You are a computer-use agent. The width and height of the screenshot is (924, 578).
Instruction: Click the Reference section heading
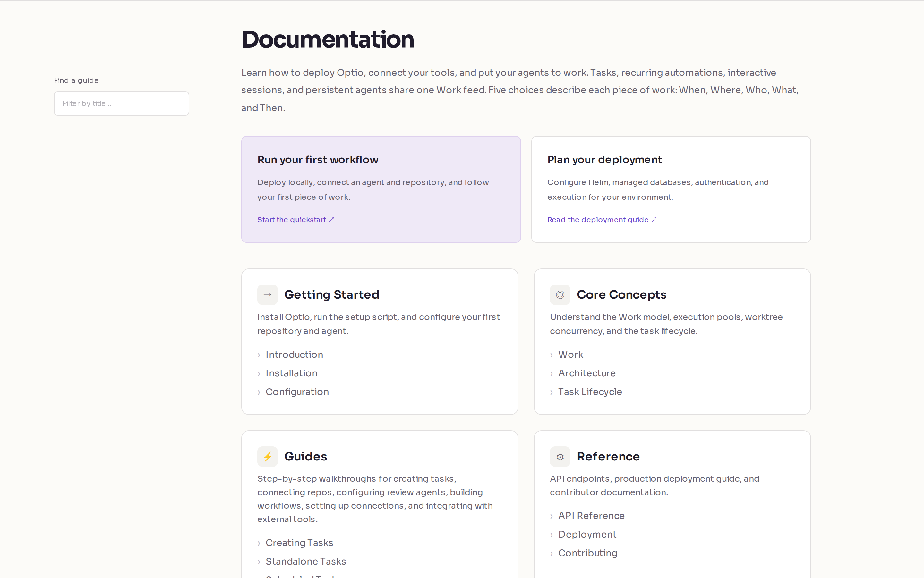(608, 456)
